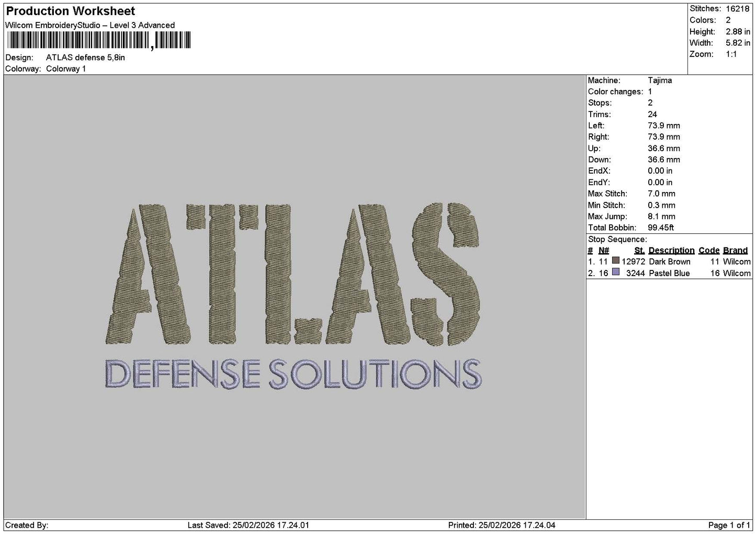The height and width of the screenshot is (534, 756).
Task: Click the EndY value 0.00 in
Action: [660, 183]
